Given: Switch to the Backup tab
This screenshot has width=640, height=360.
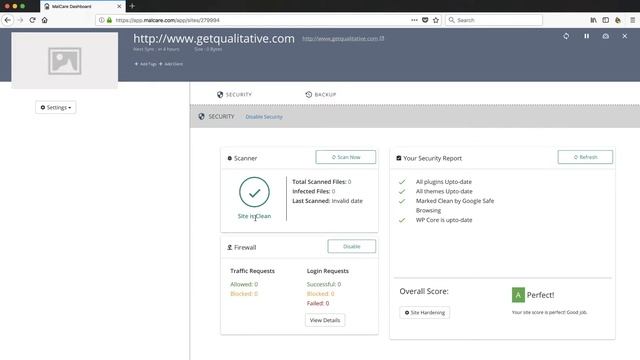Looking at the screenshot, I should pos(321,95).
